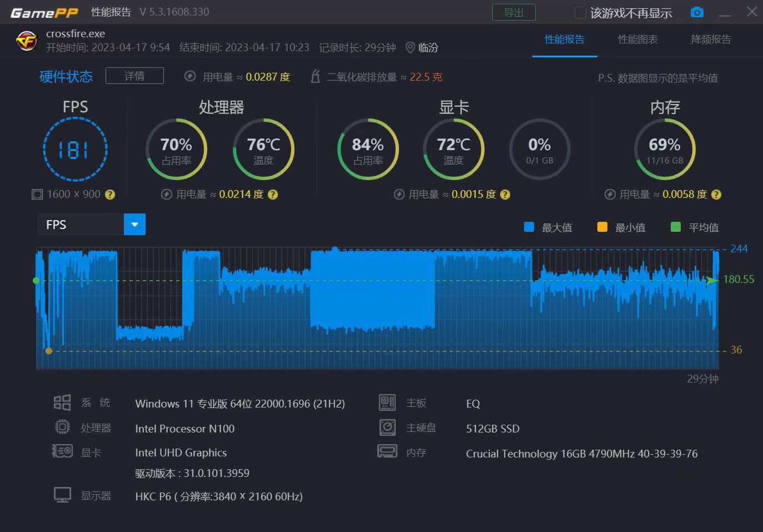This screenshot has width=763, height=532.
Task: Open the 降频报告 tab
Action: (x=711, y=39)
